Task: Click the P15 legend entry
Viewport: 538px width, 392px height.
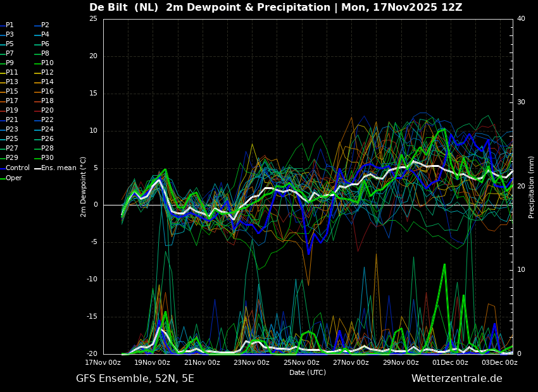Action: click(x=9, y=91)
